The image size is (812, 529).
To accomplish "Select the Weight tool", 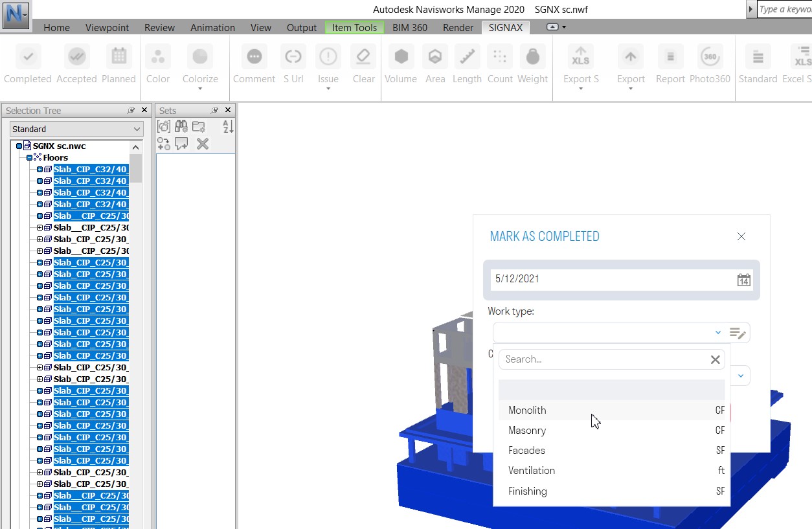I will 533,57.
